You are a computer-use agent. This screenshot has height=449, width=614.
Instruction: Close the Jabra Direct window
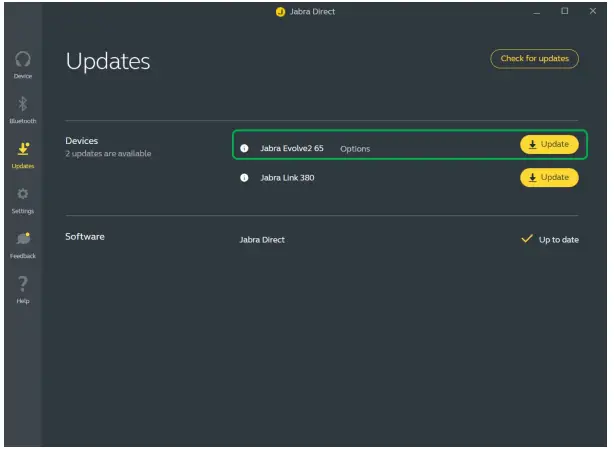coord(593,11)
